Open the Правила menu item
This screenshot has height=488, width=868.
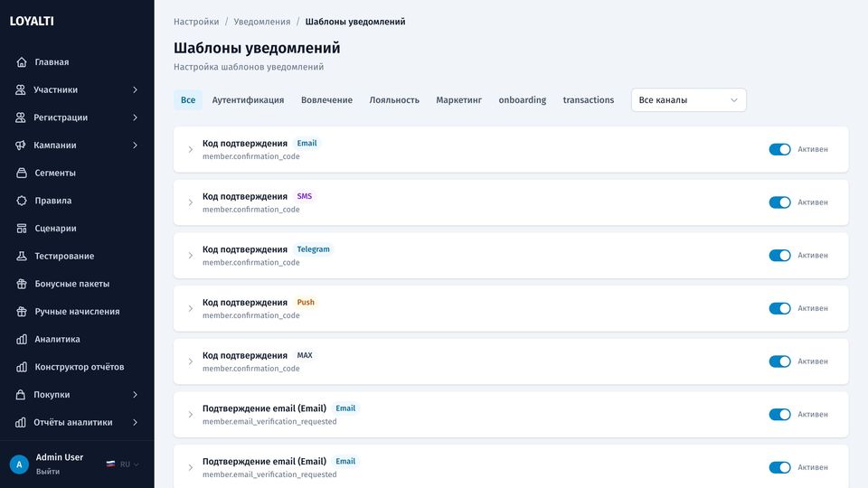[77, 201]
